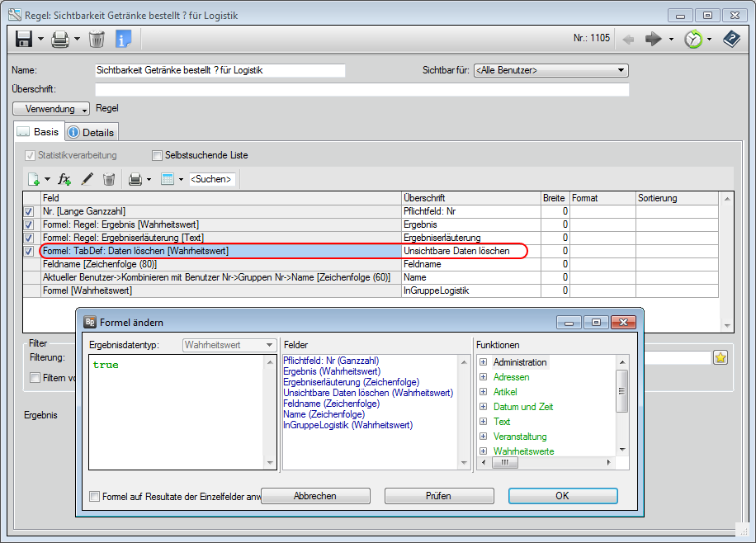
Task: Click the yellow star filter icon
Action: (x=721, y=357)
